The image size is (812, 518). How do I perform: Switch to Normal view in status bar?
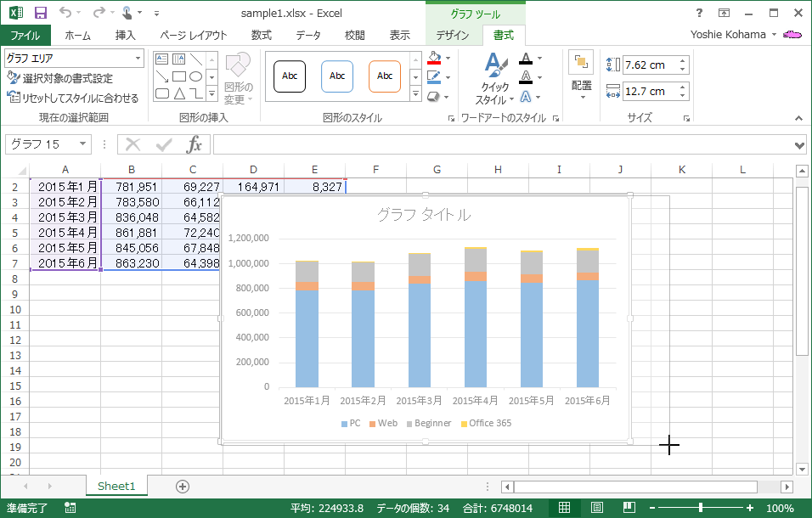pyautogui.click(x=564, y=508)
